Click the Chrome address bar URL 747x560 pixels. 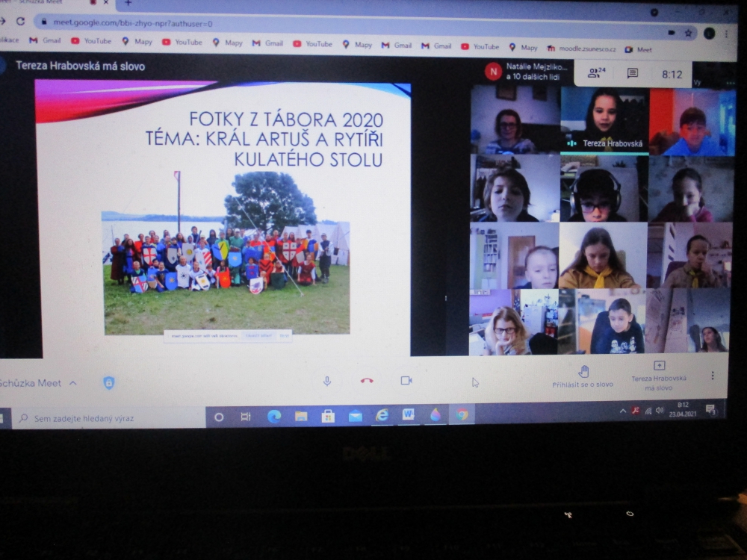point(133,23)
